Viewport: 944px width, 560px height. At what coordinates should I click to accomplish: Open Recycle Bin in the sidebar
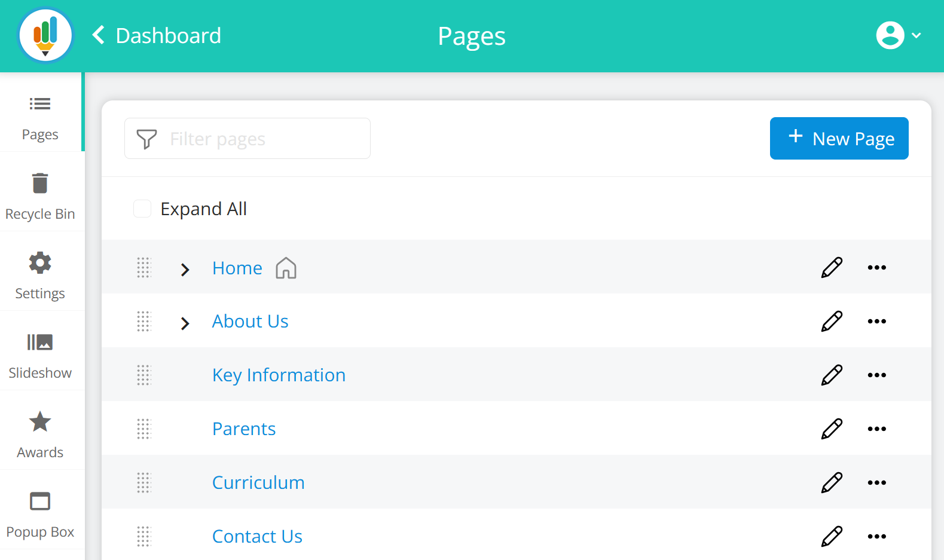(x=40, y=194)
